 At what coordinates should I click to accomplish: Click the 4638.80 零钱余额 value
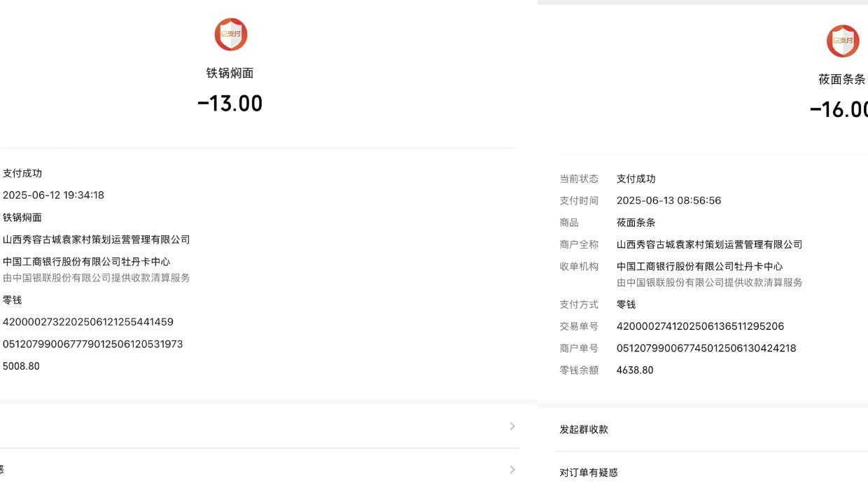pos(635,370)
